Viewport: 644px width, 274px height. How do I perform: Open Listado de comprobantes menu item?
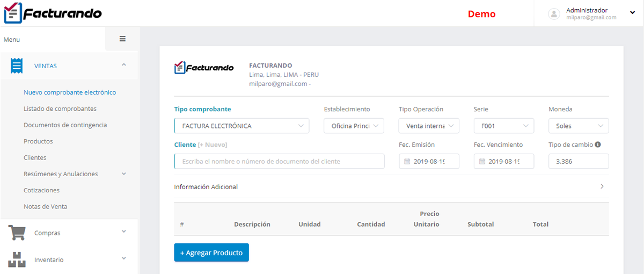click(x=60, y=109)
